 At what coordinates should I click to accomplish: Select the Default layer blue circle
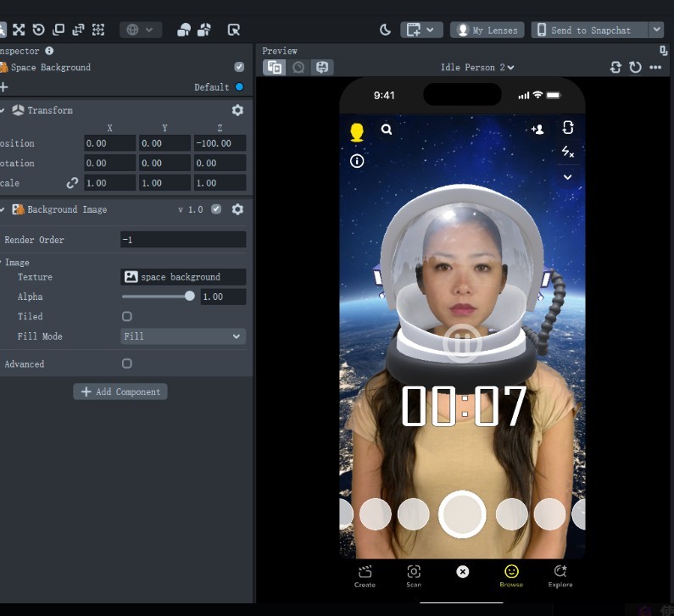[239, 86]
